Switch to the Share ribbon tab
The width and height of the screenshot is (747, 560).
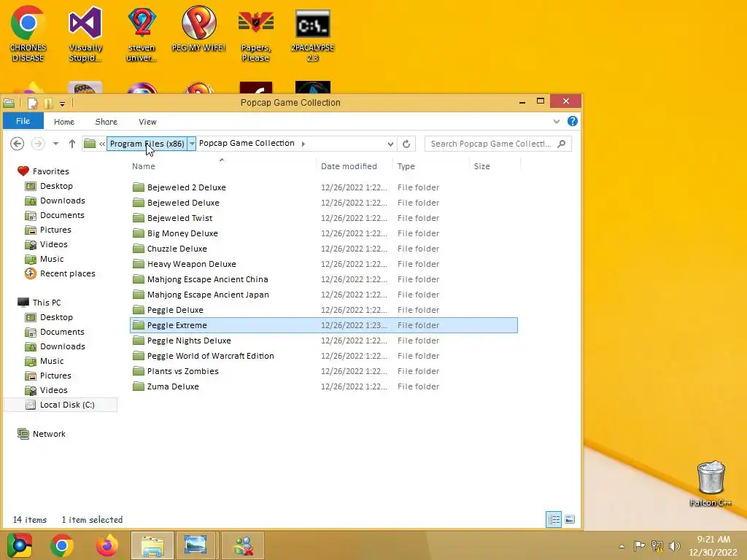click(x=107, y=122)
